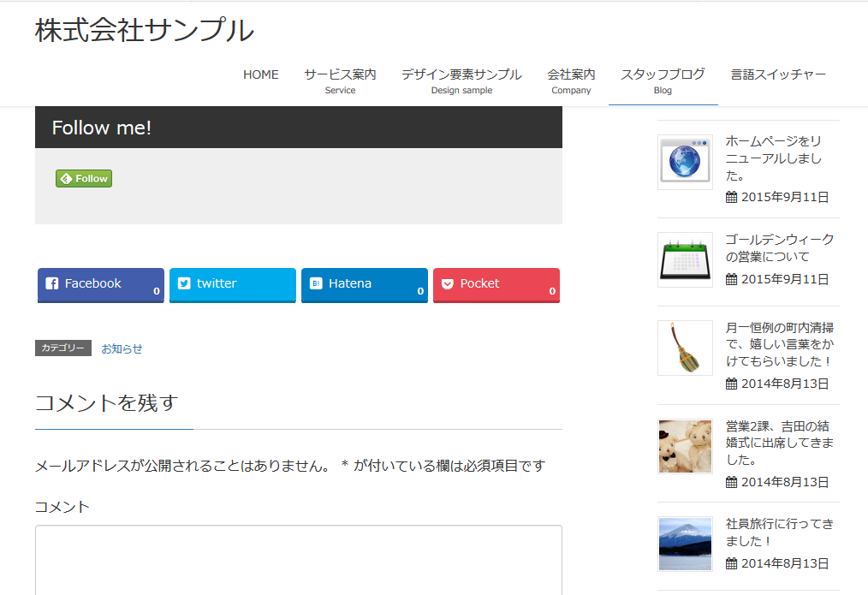Image resolution: width=868 pixels, height=595 pixels.
Task: Open the teddy bears wedding thumbnail
Action: pyautogui.click(x=685, y=446)
